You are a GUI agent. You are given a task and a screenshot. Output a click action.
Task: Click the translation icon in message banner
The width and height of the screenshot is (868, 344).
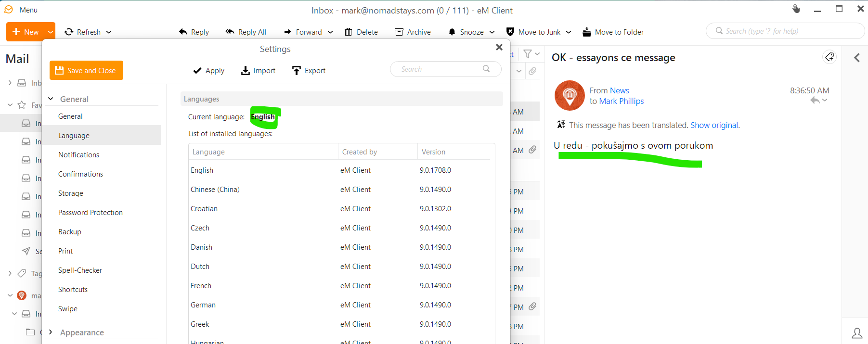[561, 125]
